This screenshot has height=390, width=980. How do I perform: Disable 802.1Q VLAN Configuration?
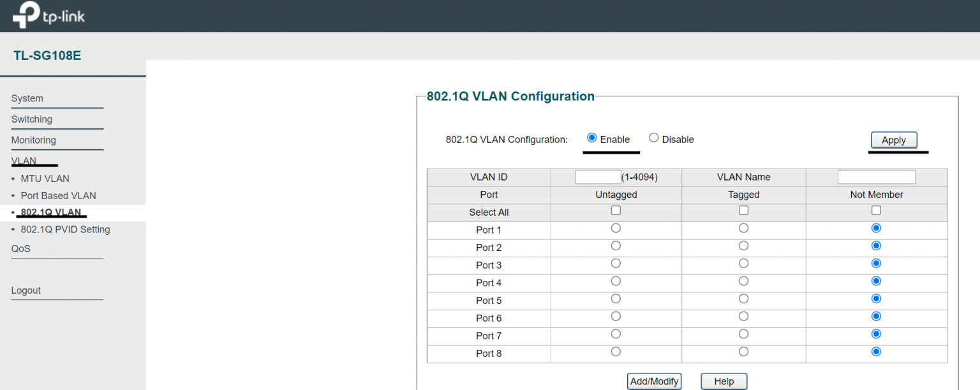(x=653, y=137)
